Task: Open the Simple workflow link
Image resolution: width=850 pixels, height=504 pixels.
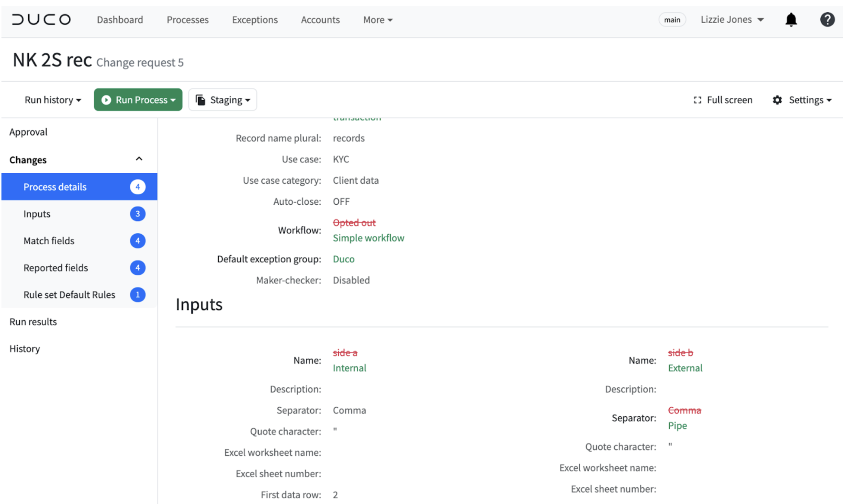Action: [x=368, y=238]
